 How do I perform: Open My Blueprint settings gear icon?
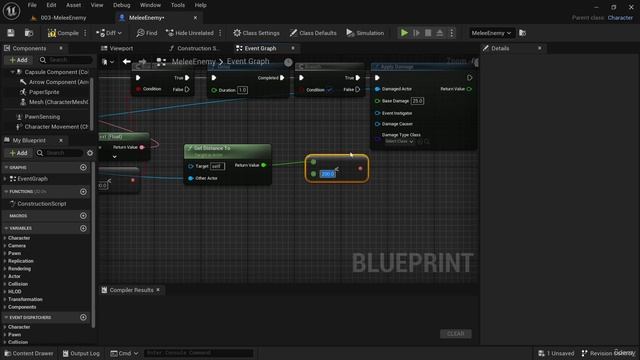(90, 153)
